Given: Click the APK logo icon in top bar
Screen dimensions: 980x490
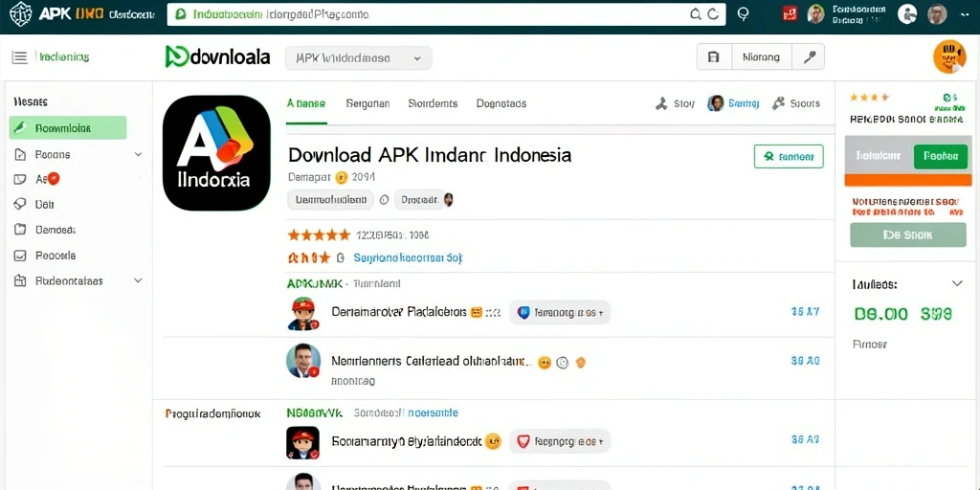Looking at the screenshot, I should 20,13.
